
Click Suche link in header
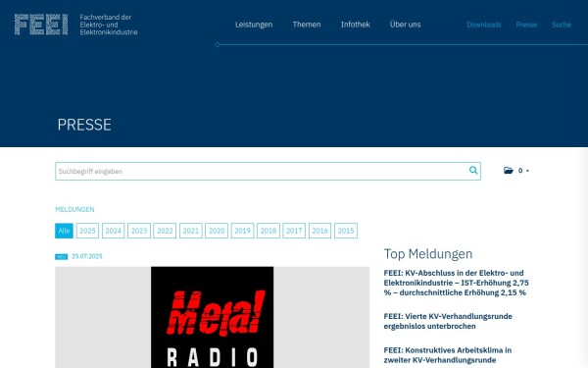click(x=562, y=25)
